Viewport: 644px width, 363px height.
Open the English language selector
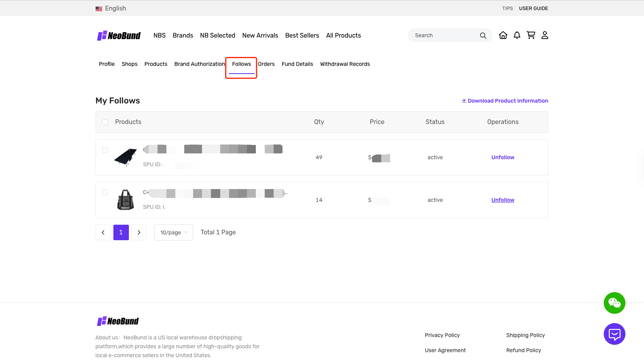click(x=111, y=9)
